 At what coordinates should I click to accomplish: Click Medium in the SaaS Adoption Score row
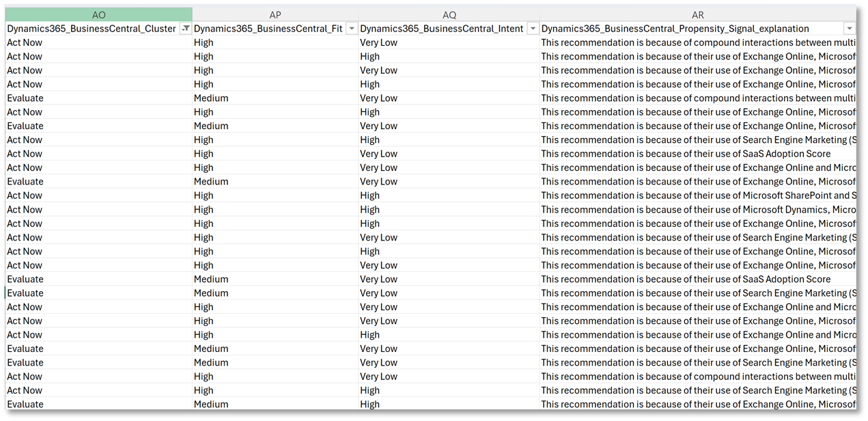211,279
